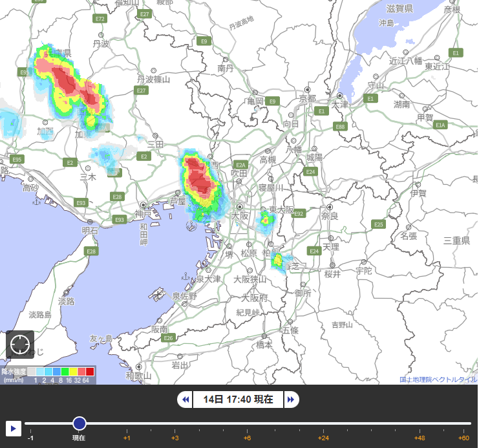
Task: Click the 京都 city label on map
Action: pos(307,99)
